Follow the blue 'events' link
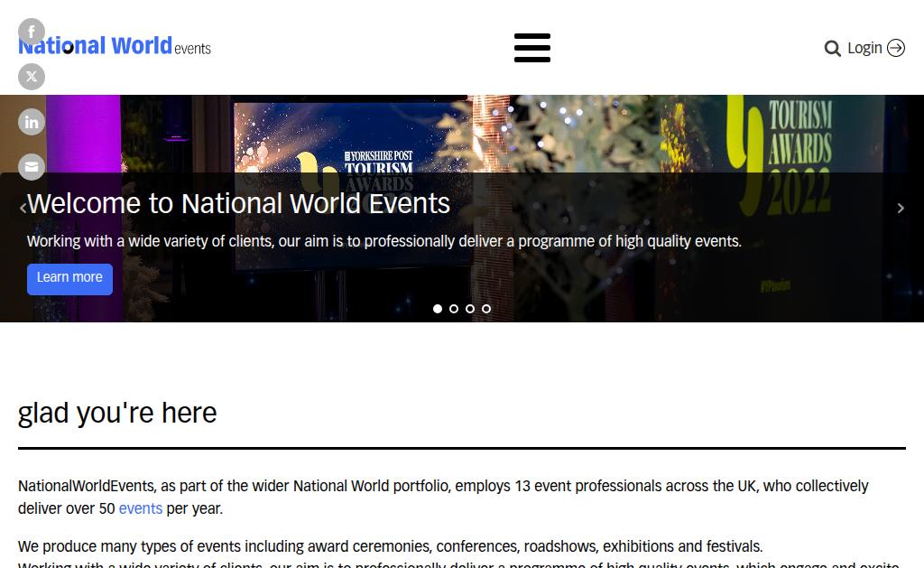The height and width of the screenshot is (568, 924). point(140,508)
